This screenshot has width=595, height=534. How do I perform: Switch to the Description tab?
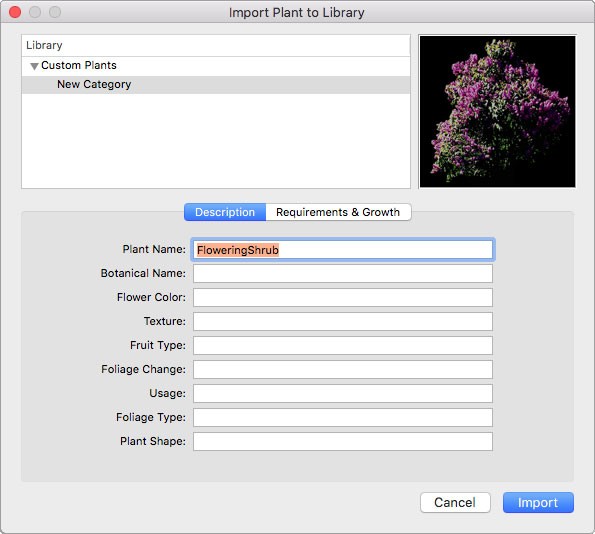click(x=225, y=212)
